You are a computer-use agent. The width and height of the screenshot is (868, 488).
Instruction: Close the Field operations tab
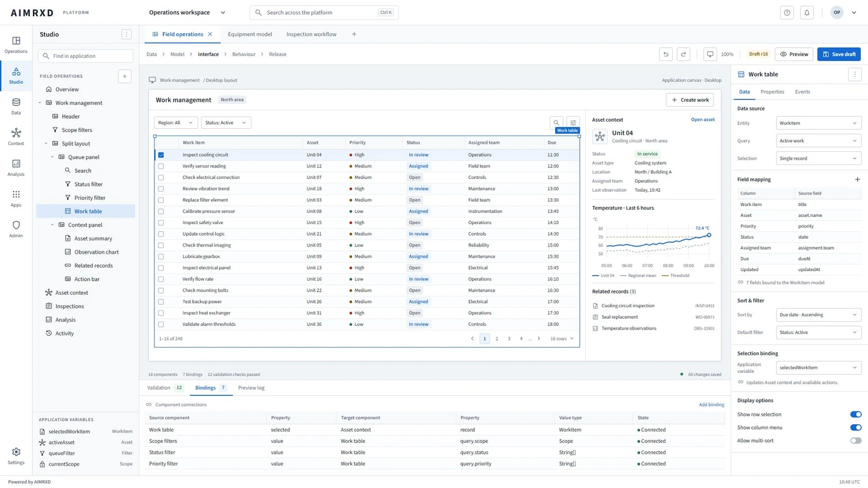(210, 34)
